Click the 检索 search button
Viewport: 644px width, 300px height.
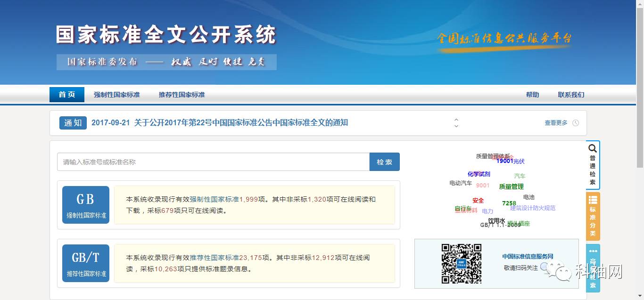(x=384, y=162)
